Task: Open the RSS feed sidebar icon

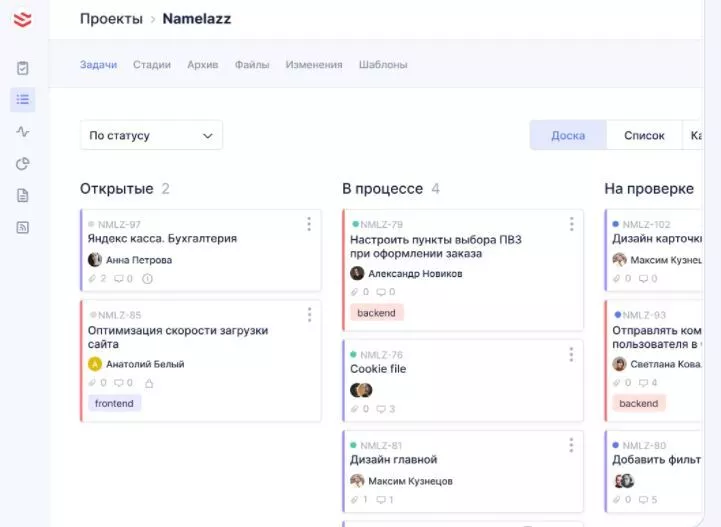Action: pos(23,227)
